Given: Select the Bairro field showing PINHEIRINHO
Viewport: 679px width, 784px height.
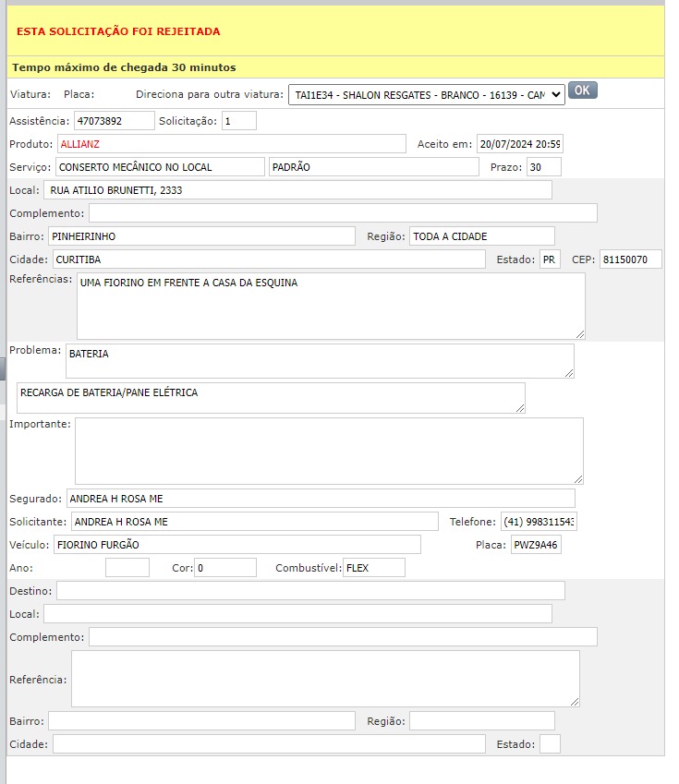Looking at the screenshot, I should 200,236.
